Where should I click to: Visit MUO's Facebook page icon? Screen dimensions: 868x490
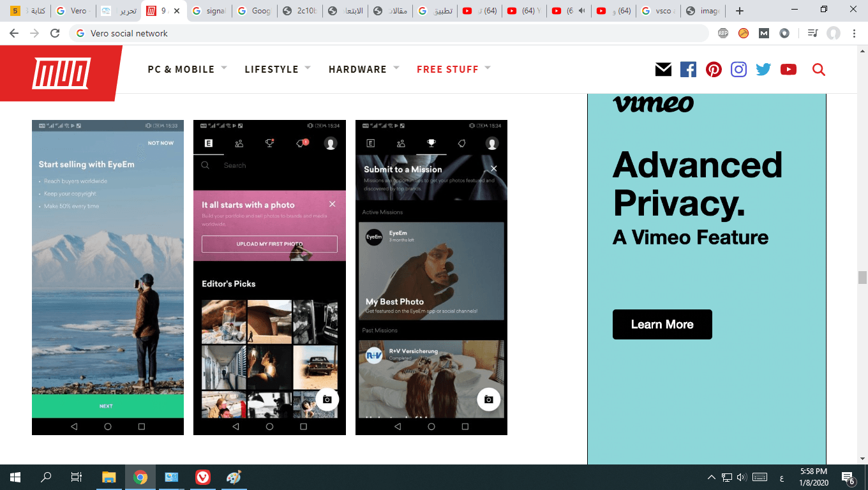click(x=688, y=70)
